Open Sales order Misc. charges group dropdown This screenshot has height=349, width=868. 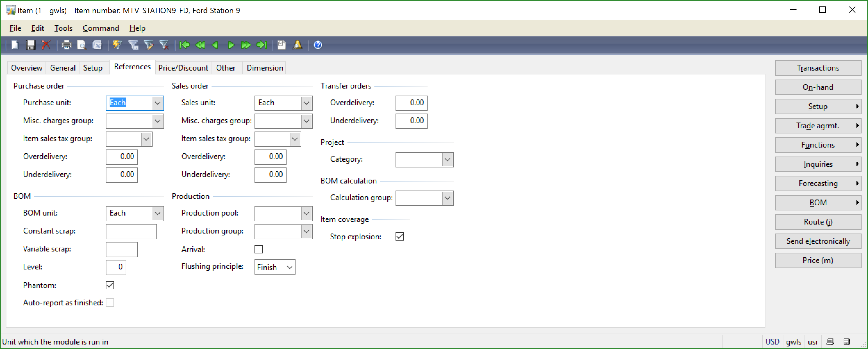click(x=306, y=121)
